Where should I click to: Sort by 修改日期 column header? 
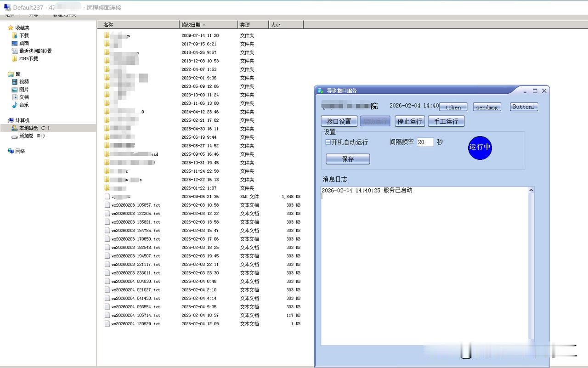[208, 25]
